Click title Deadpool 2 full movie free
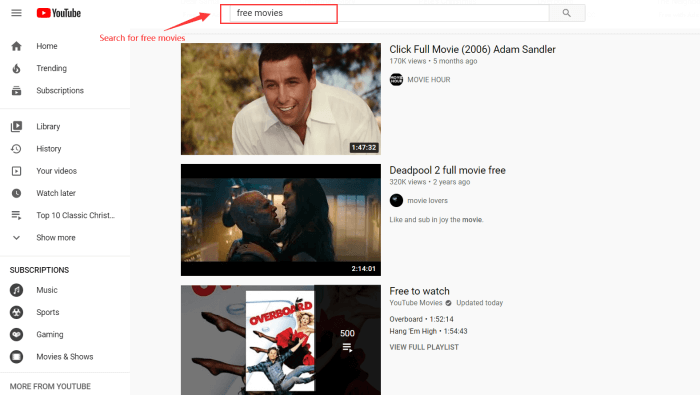Screen dimensions: 700x395 (x=447, y=170)
